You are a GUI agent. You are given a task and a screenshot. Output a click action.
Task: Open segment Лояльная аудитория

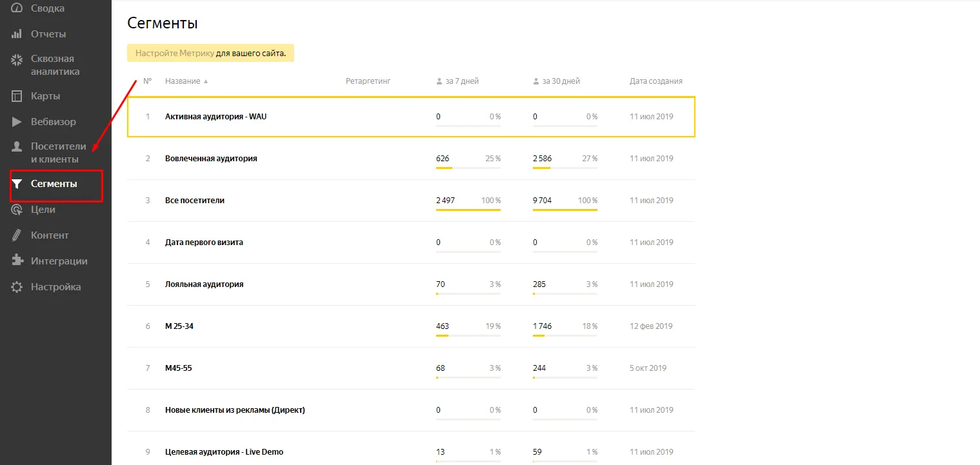click(x=204, y=284)
